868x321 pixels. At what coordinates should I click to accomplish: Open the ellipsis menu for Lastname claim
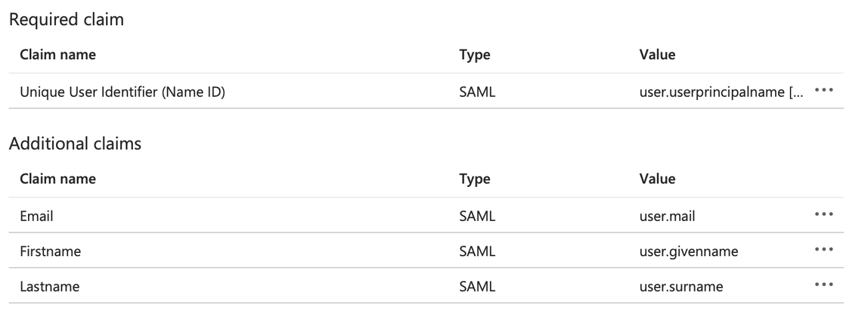click(823, 286)
